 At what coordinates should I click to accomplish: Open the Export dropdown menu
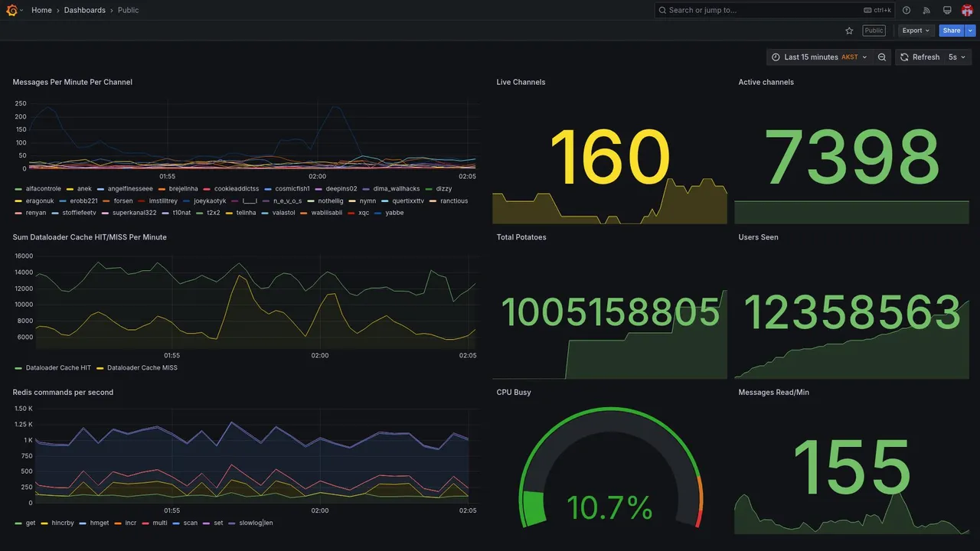point(916,31)
